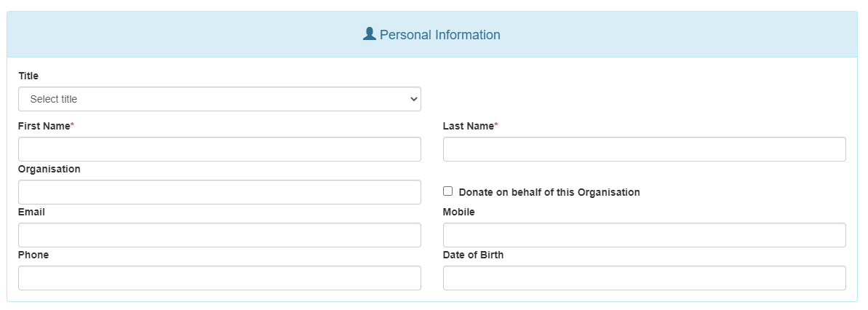Tick the Donate on behalf of Organisation checkbox
The image size is (868, 310).
(x=448, y=191)
